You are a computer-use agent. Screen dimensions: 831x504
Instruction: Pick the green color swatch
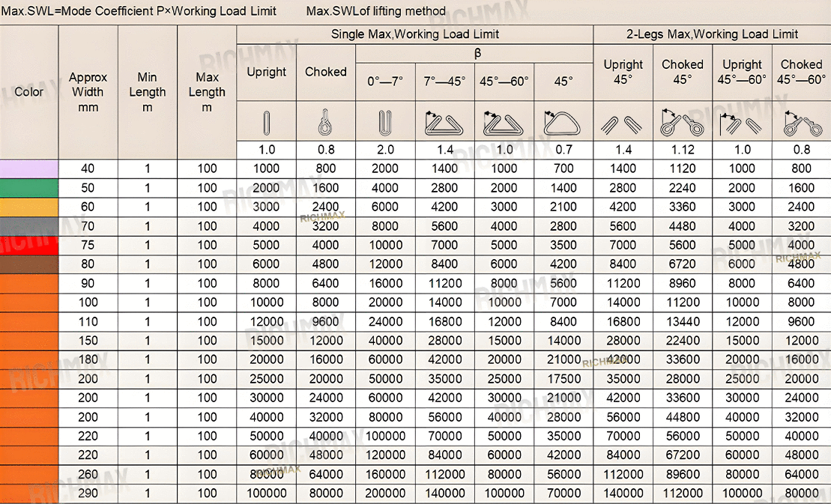point(29,188)
